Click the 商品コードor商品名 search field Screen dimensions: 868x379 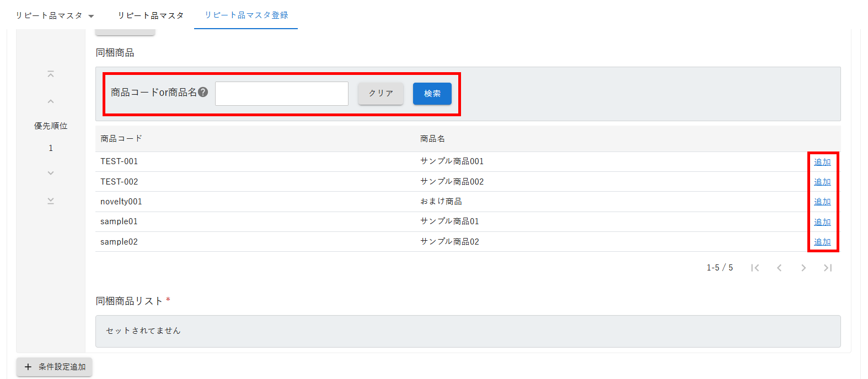[x=281, y=94]
